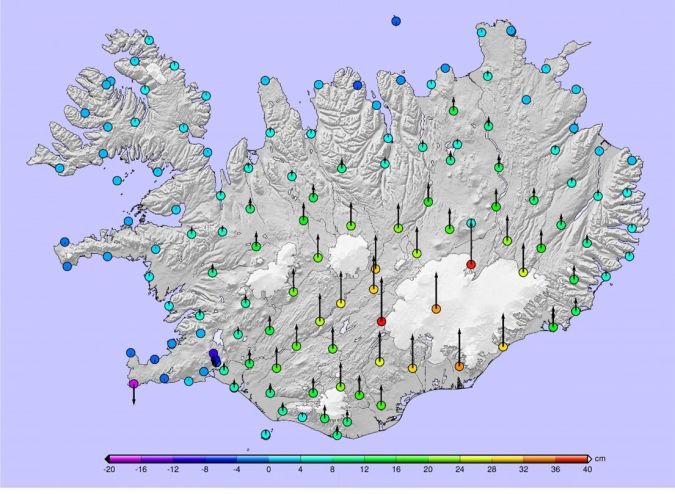This screenshot has width=675, height=494.
Task: Click the white right arrow end of color bar
Action: [x=590, y=459]
